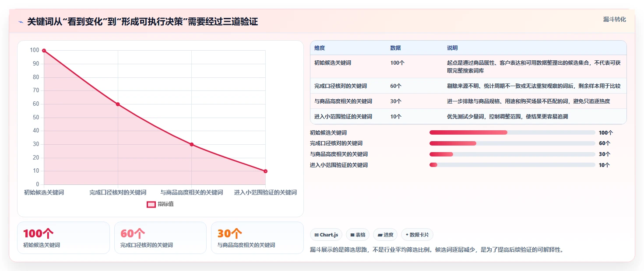This screenshot has height=271, width=644.
Task: Click the 60个 value beside progress bar
Action: (605, 143)
